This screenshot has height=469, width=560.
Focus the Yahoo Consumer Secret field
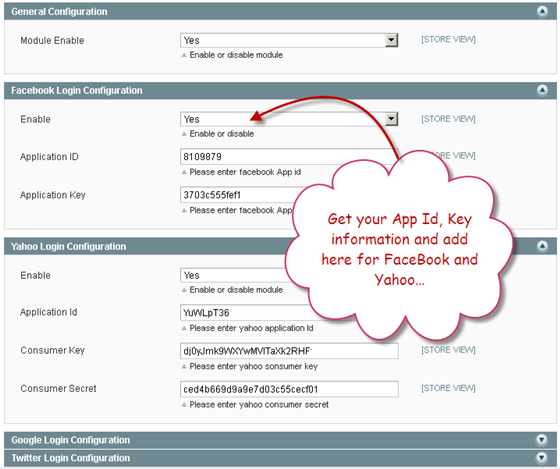pyautogui.click(x=289, y=389)
